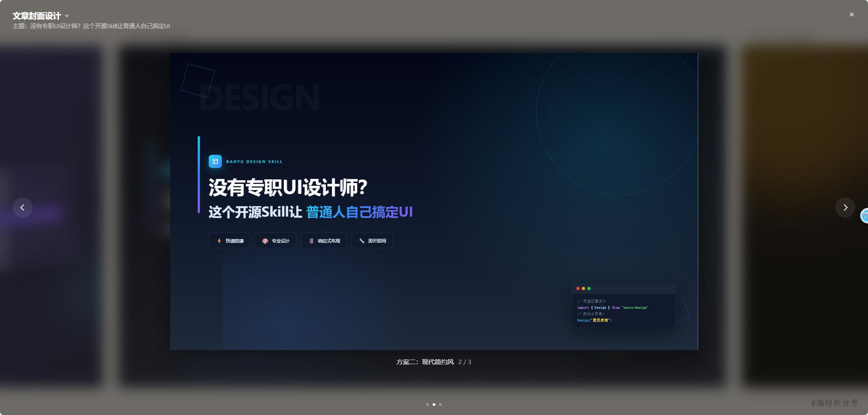Close the cover design preview overlay

[x=852, y=15]
